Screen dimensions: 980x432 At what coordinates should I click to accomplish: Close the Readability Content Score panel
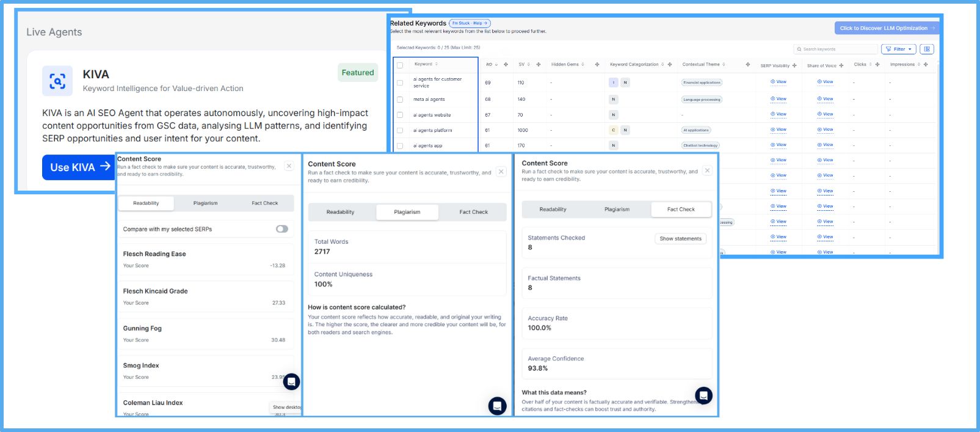click(289, 166)
